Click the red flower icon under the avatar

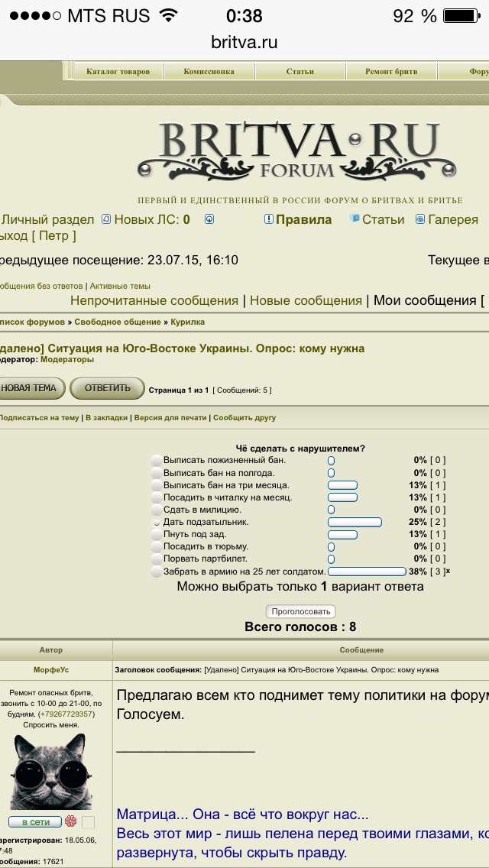click(70, 822)
